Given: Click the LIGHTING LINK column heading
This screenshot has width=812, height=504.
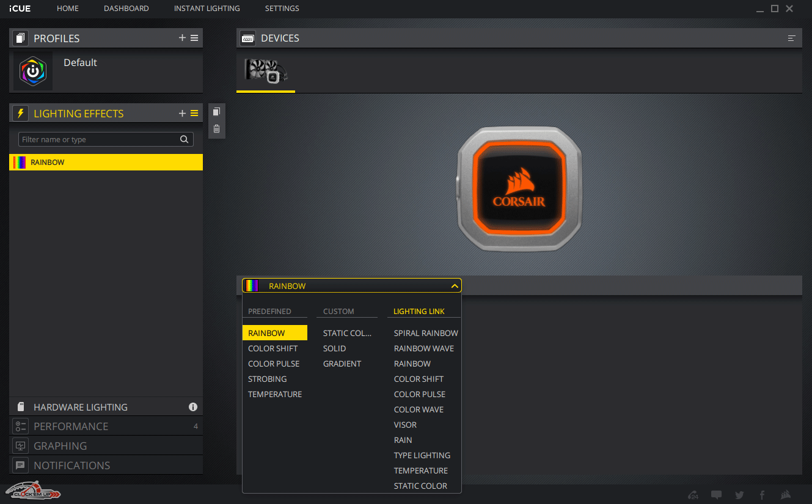Looking at the screenshot, I should click(419, 311).
